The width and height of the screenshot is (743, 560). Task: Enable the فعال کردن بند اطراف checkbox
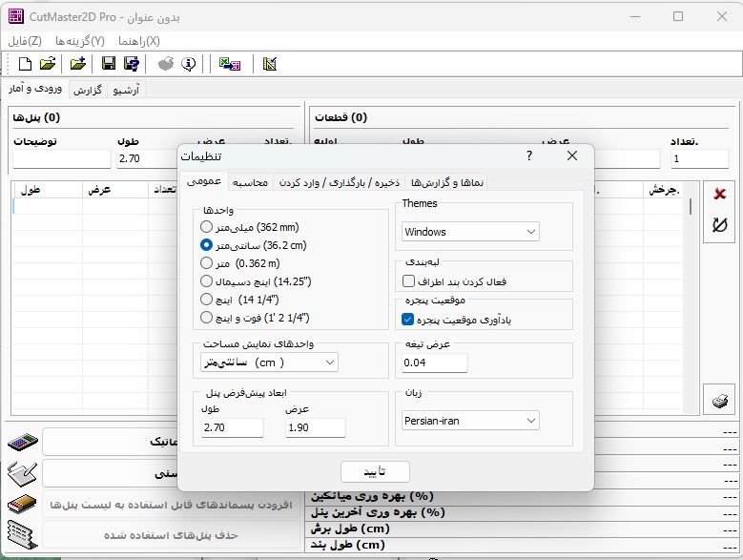click(x=409, y=281)
